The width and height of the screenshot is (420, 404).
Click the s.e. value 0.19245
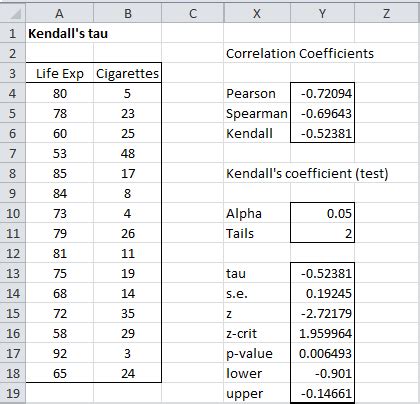pos(322,293)
